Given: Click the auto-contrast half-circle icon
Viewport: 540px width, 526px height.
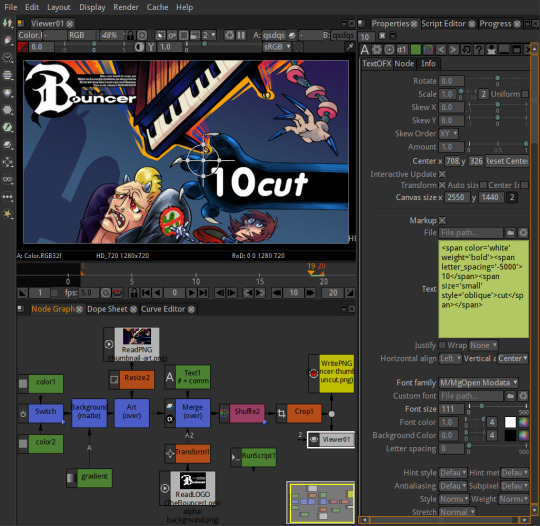Looking at the screenshot, I should point(139,47).
